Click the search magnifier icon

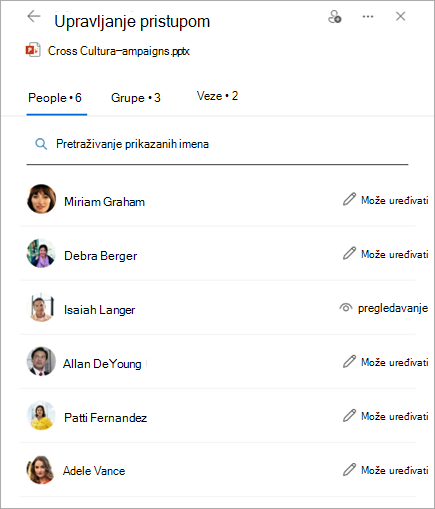click(41, 144)
